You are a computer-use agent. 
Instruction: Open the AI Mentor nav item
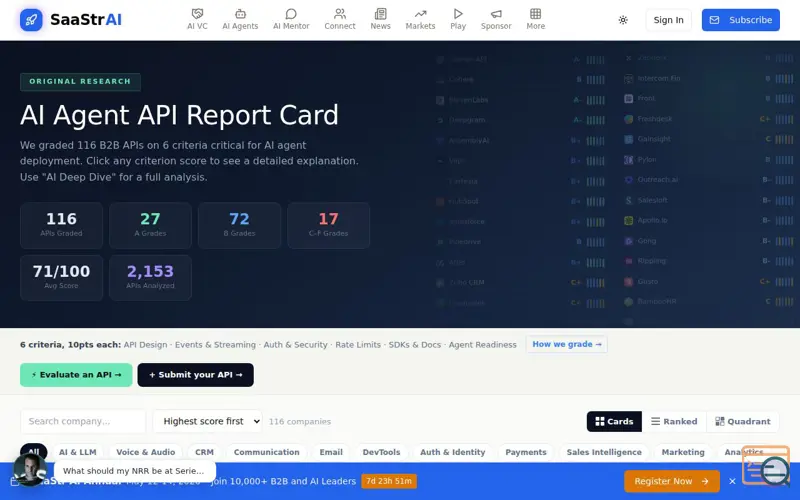tap(291, 19)
